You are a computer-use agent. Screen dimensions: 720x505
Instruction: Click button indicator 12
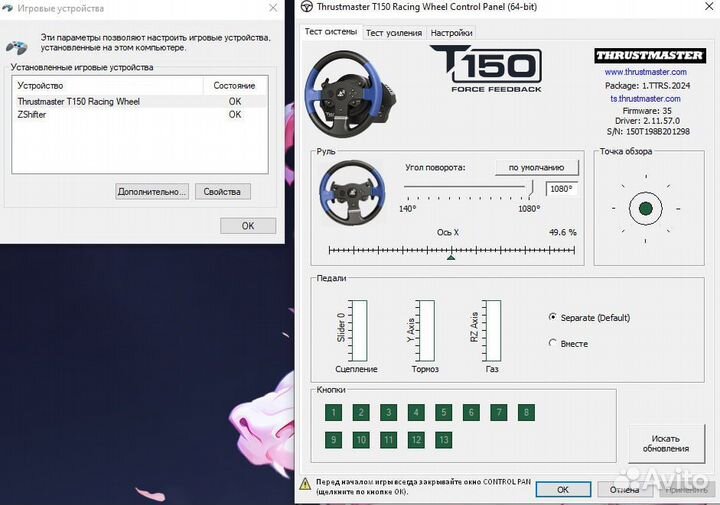click(x=416, y=440)
